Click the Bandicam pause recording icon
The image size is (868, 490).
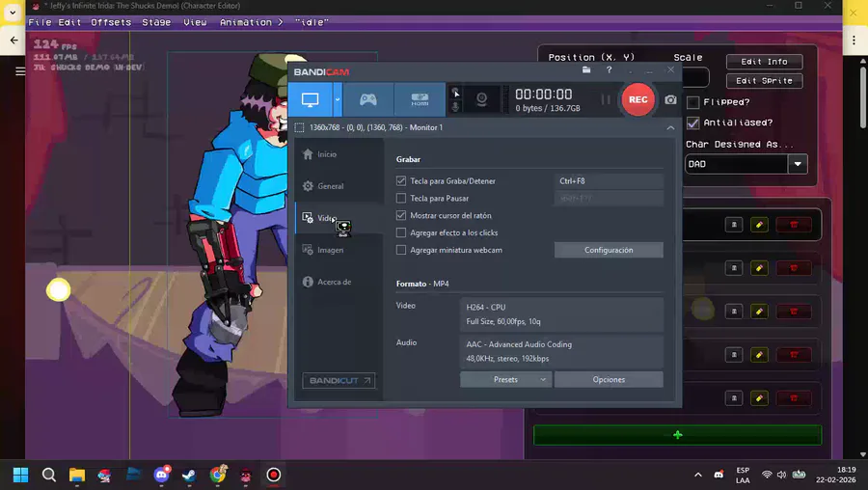coord(606,99)
